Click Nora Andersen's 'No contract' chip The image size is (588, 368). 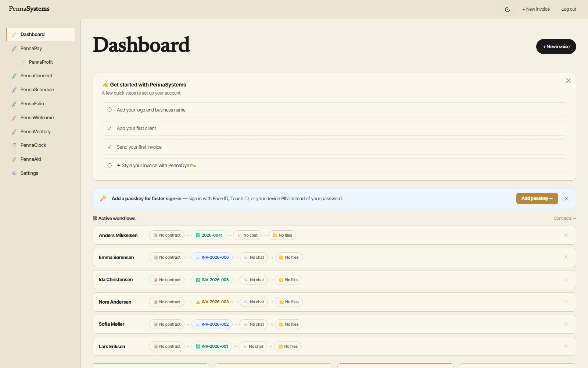[x=167, y=302]
